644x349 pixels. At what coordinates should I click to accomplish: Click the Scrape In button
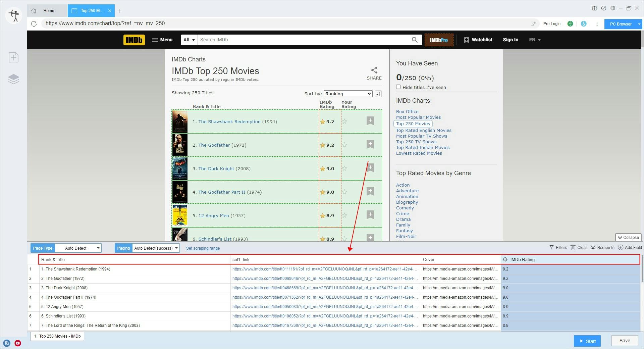(602, 248)
